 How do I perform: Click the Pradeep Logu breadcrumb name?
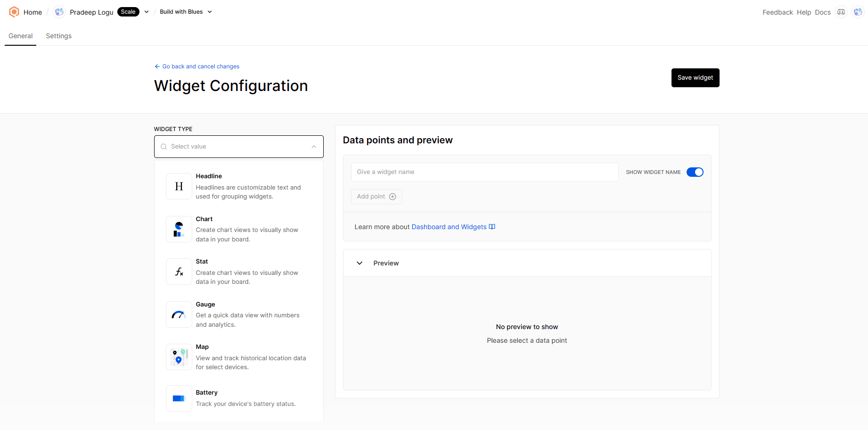pos(91,12)
